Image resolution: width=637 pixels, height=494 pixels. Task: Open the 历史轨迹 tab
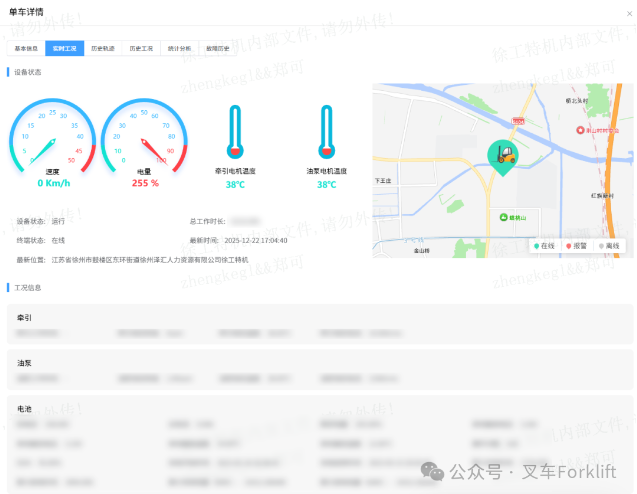click(x=103, y=48)
